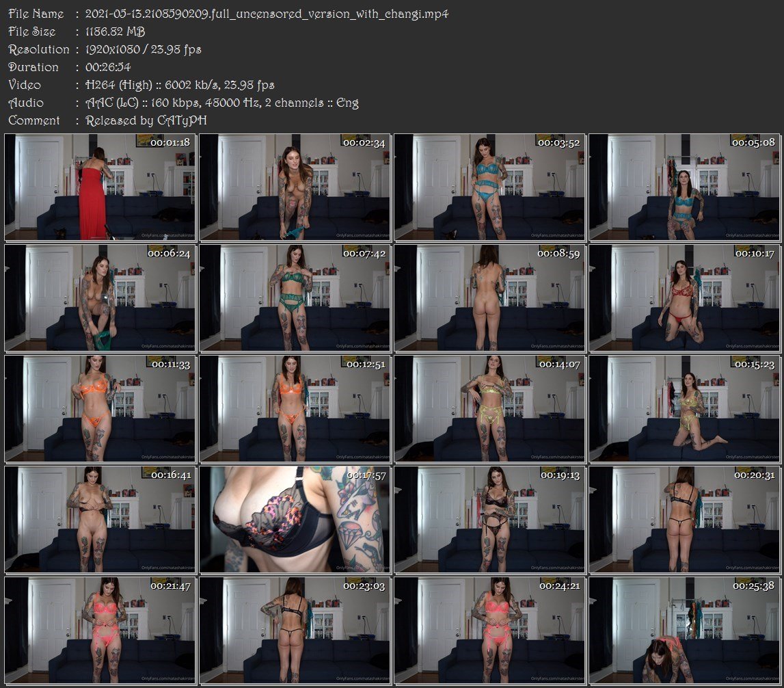
Task: Click the last frame at 00:25:38
Action: coord(684,630)
